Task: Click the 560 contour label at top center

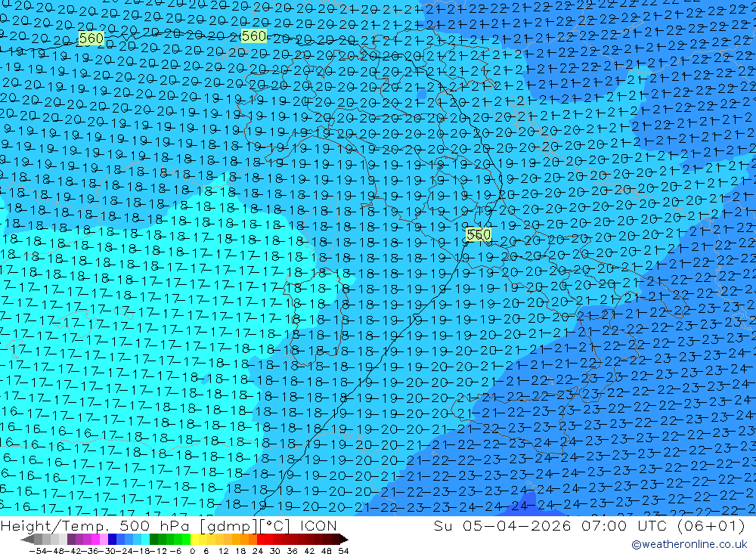Action: click(x=253, y=36)
